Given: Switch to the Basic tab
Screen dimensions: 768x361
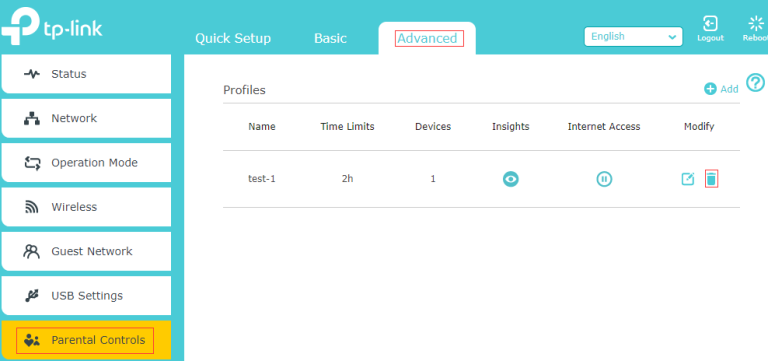Looking at the screenshot, I should 330,39.
